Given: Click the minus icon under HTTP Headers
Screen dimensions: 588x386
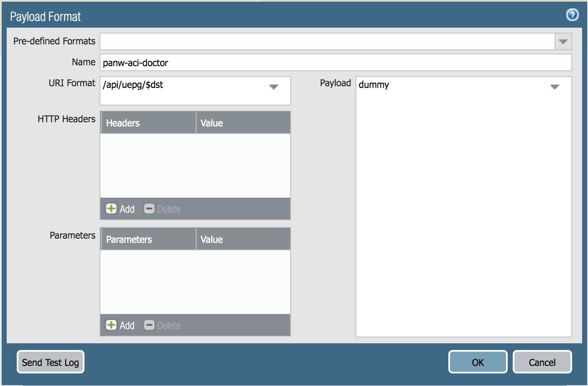Looking at the screenshot, I should (x=149, y=208).
